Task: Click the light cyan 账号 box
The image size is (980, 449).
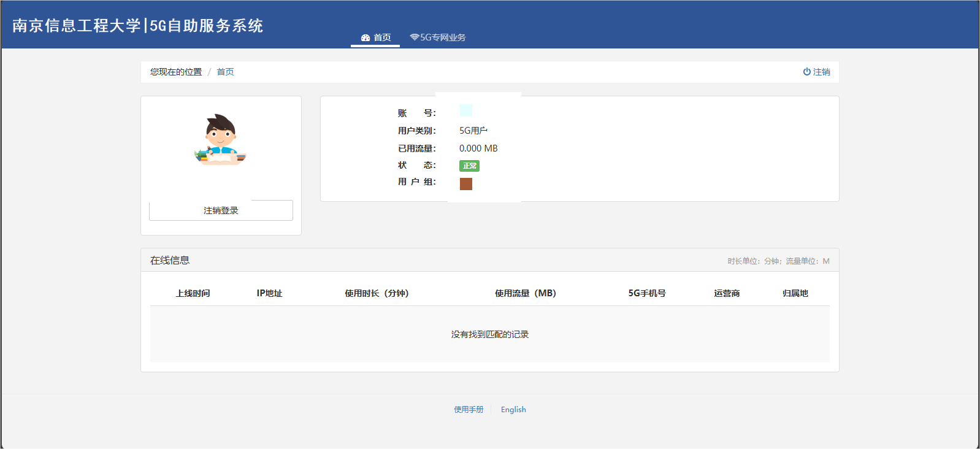Action: click(x=466, y=110)
